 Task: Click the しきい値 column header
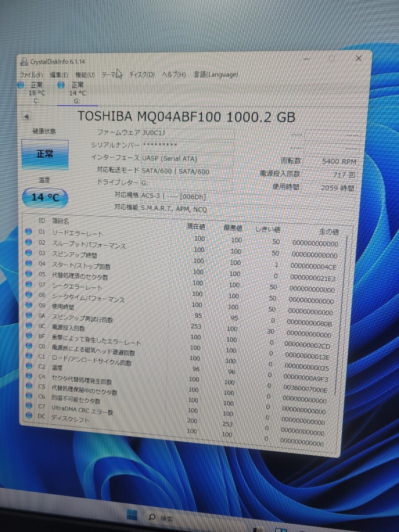(268, 230)
